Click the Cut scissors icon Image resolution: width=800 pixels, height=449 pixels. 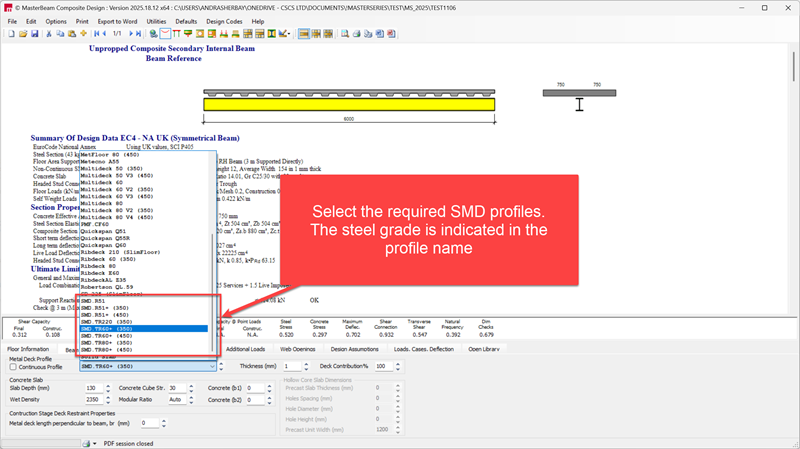click(48, 34)
